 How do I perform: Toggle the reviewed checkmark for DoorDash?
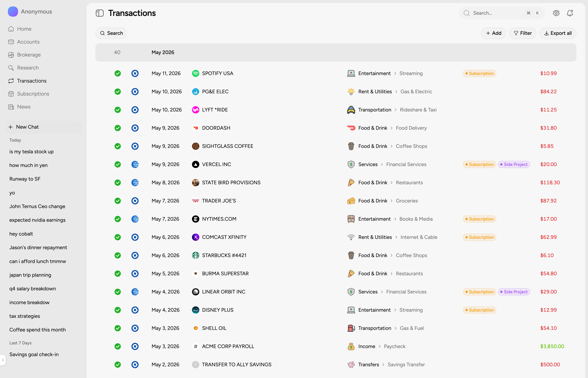coord(118,128)
